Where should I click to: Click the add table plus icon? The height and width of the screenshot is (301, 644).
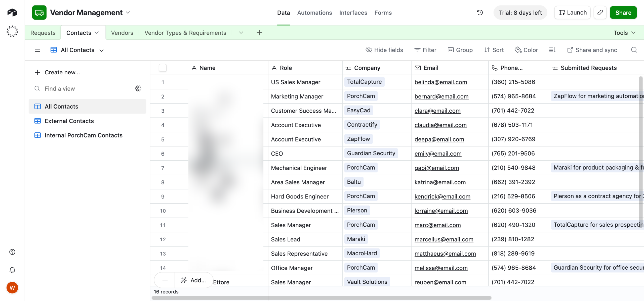[x=259, y=33]
